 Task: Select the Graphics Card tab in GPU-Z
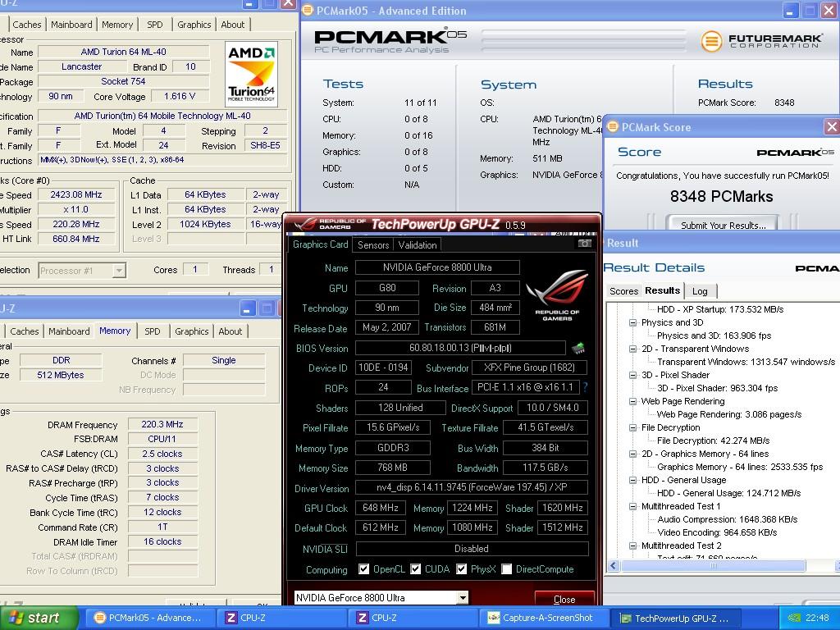tap(321, 244)
